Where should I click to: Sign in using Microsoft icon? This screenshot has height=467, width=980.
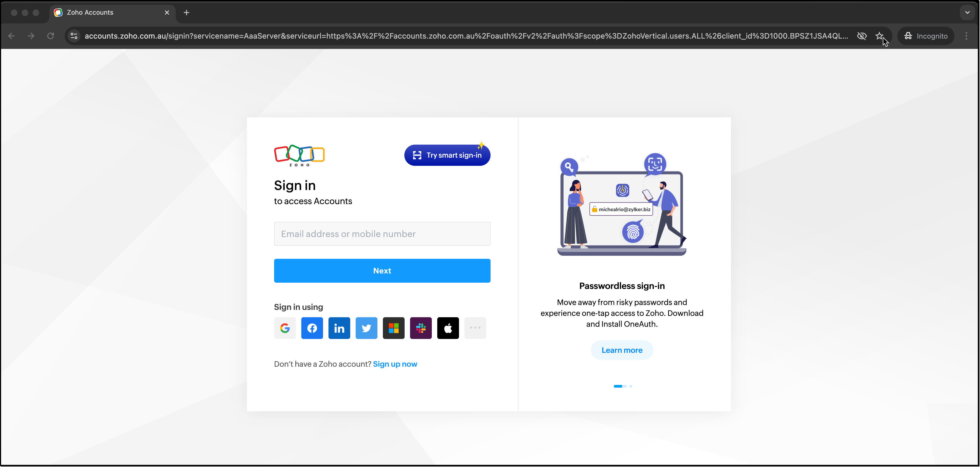pyautogui.click(x=393, y=328)
